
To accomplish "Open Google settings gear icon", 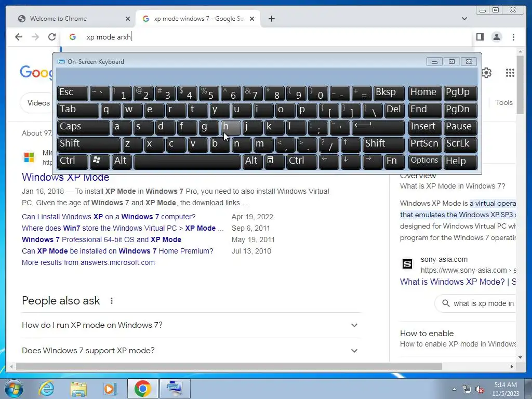I will tap(486, 73).
